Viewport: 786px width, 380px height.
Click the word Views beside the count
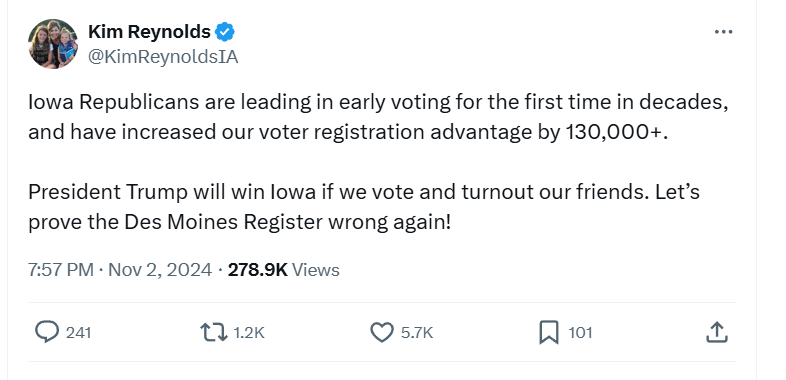pyautogui.click(x=316, y=270)
